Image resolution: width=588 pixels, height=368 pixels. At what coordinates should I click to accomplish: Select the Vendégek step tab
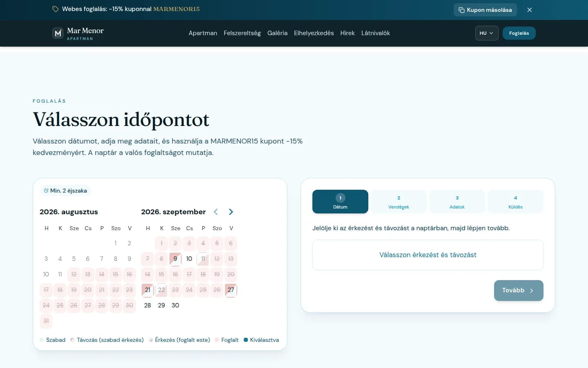click(x=399, y=202)
